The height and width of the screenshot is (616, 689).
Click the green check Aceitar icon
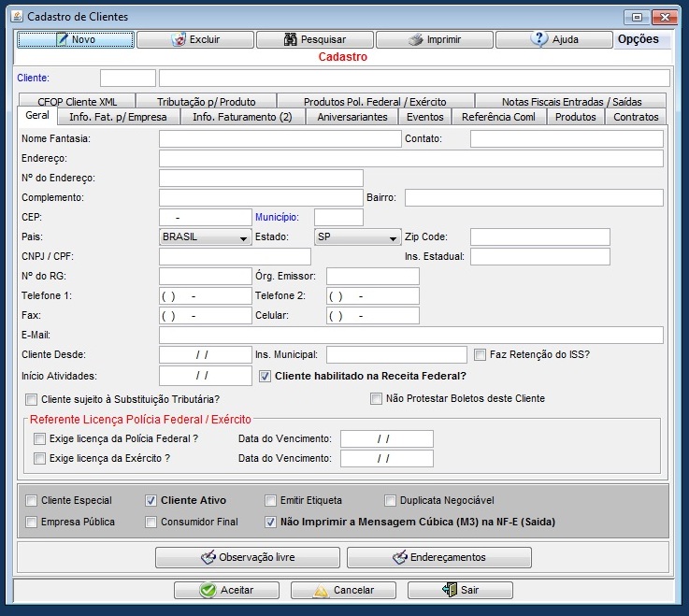[x=208, y=590]
